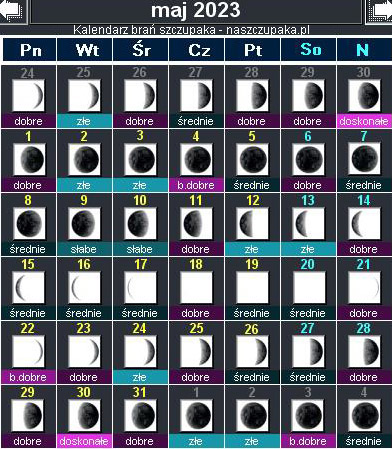
Task: Open the full moon icon on May 19
Action: click(x=252, y=287)
